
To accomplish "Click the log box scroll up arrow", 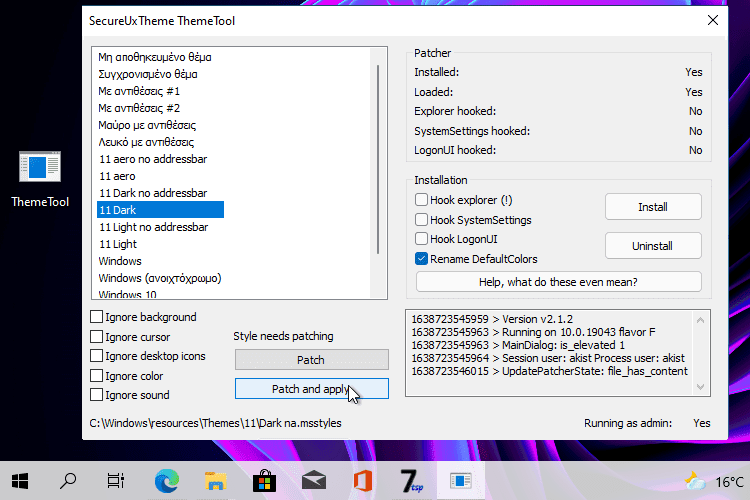I will (700, 320).
